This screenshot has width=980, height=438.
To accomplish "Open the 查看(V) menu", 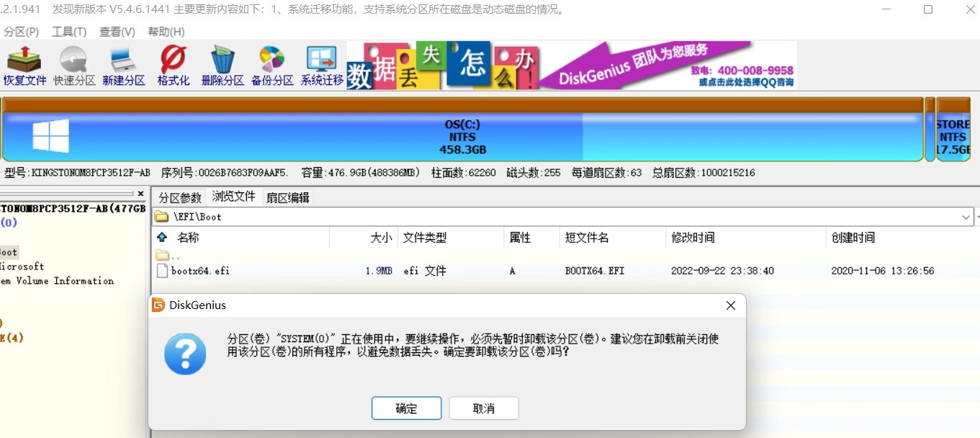I will pos(117,32).
